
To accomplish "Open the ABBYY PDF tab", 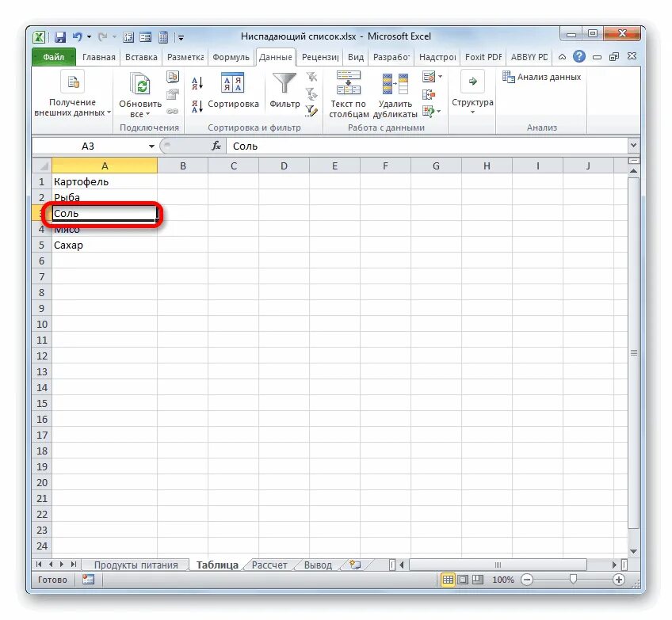I will click(529, 57).
